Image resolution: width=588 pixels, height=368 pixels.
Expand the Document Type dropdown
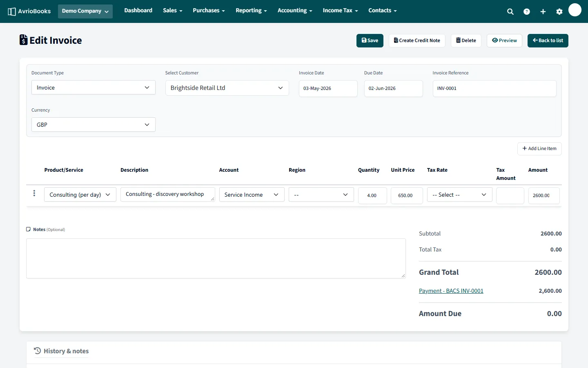(x=94, y=88)
